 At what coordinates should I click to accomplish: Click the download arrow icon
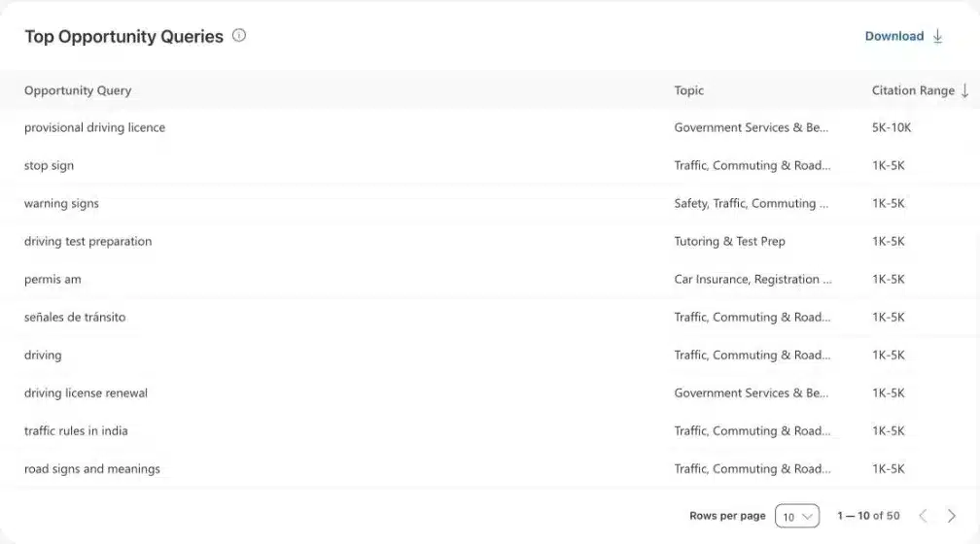937,36
